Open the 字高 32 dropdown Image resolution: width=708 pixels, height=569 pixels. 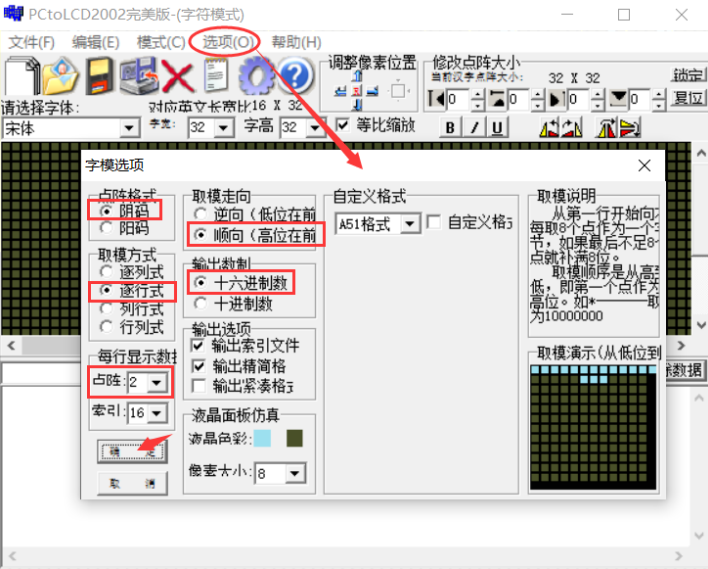click(315, 128)
